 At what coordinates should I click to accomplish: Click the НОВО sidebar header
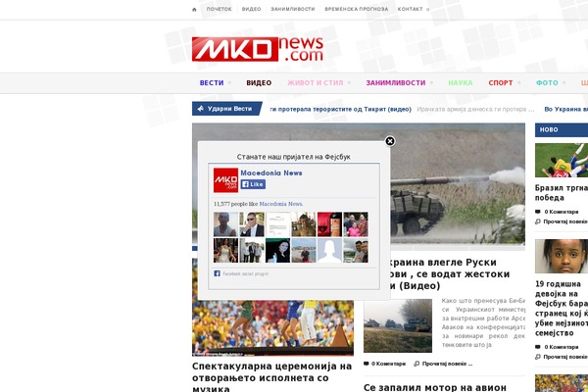pos(562,129)
